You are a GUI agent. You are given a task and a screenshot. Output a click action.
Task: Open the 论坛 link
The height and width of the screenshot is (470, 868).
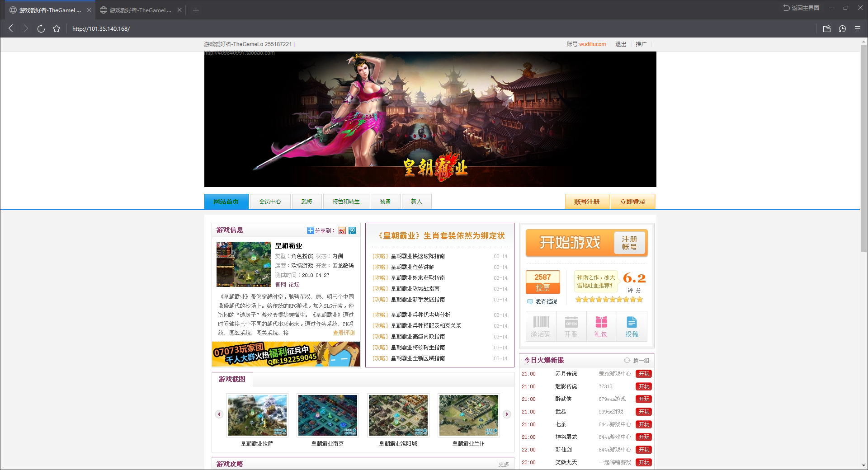pos(294,285)
